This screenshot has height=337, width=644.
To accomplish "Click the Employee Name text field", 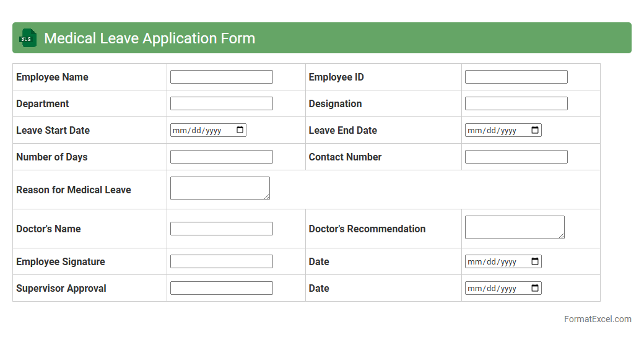I will pyautogui.click(x=221, y=77).
